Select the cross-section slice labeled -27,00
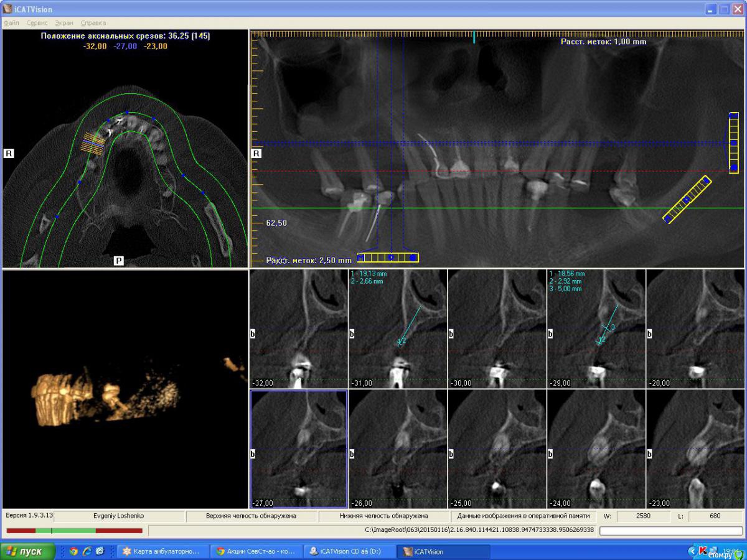Image resolution: width=747 pixels, height=560 pixels. pos(298,449)
